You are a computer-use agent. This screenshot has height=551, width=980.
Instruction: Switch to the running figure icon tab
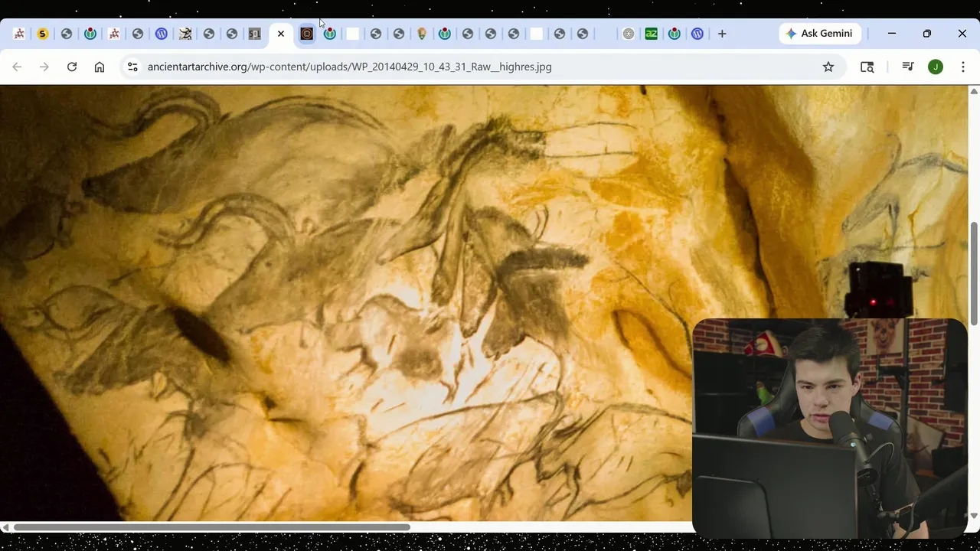coord(185,34)
